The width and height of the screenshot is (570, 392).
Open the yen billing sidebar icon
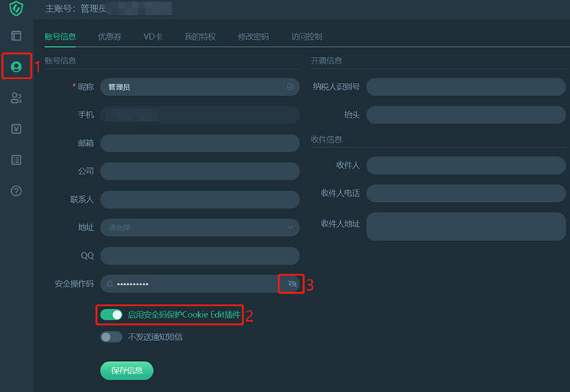pos(16,129)
